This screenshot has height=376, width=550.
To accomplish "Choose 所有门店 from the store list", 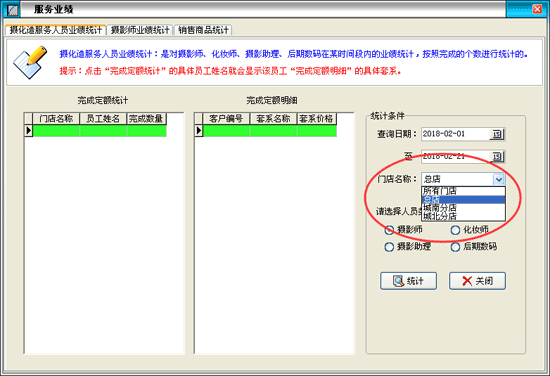I will click(463, 191).
